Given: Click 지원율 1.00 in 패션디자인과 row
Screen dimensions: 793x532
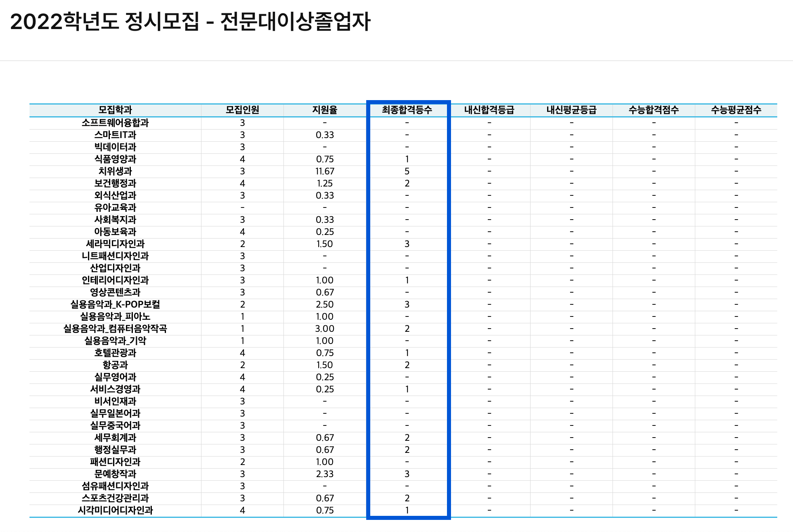Looking at the screenshot, I should pos(325,462).
